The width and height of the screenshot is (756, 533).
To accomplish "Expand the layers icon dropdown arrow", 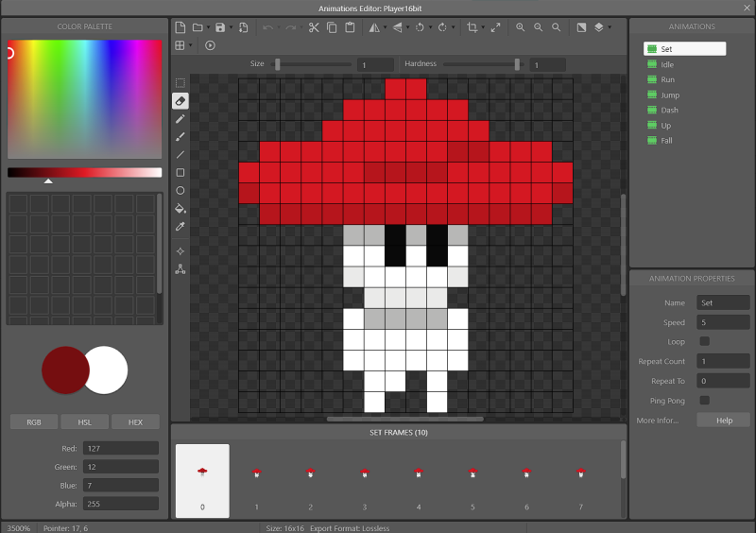I will 610,27.
